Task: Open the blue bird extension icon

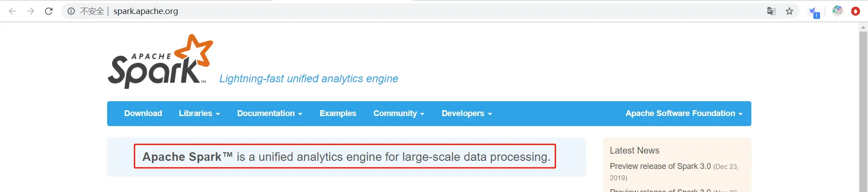Action: (x=813, y=12)
